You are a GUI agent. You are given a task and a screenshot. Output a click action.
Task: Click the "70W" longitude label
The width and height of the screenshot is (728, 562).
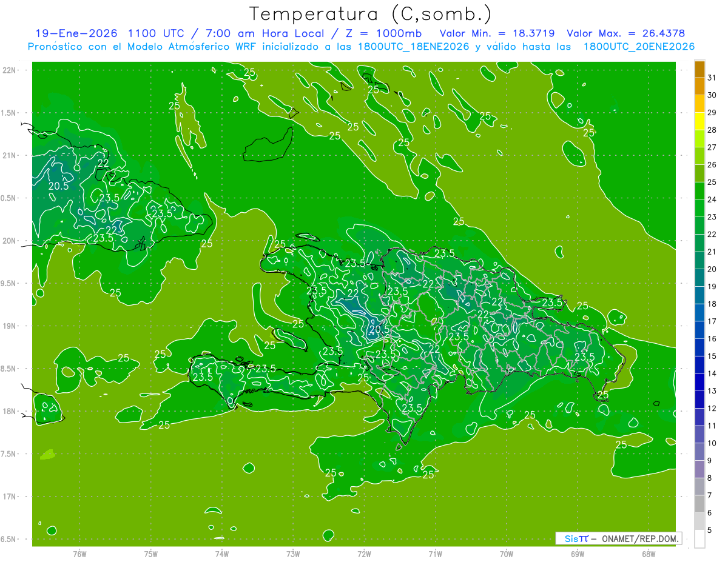point(506,554)
